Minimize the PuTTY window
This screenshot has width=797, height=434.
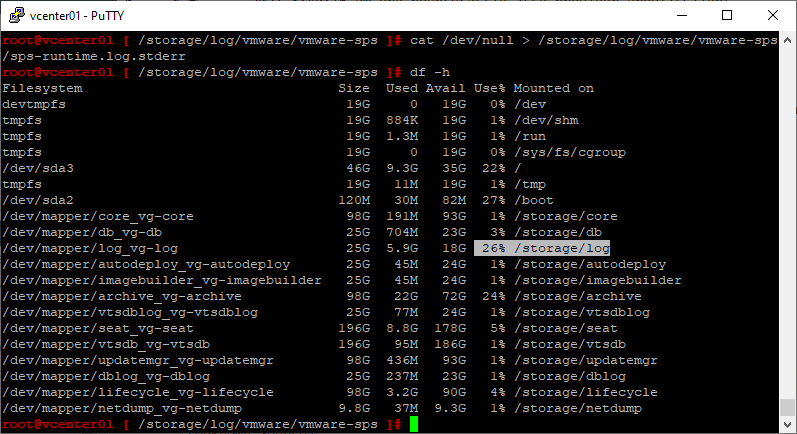click(x=680, y=15)
